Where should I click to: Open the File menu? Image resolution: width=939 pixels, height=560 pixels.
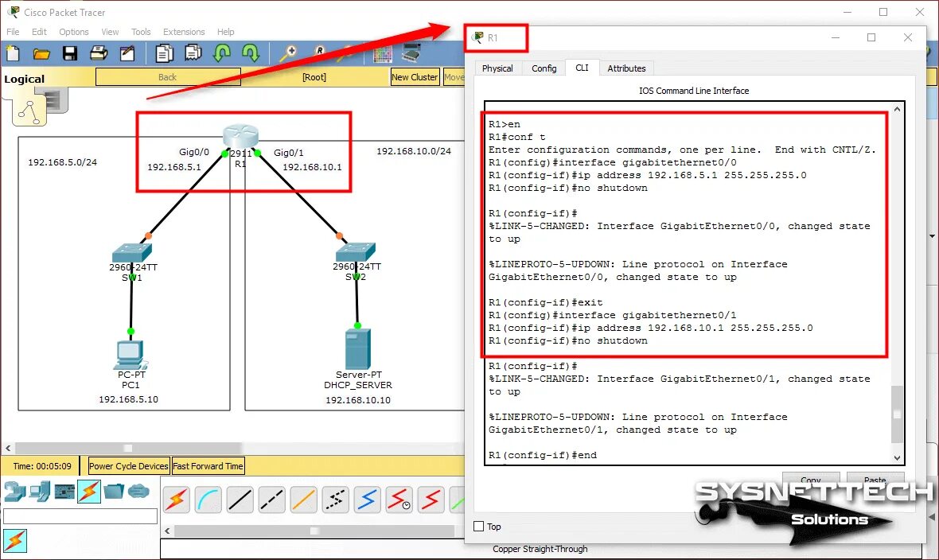(x=13, y=32)
